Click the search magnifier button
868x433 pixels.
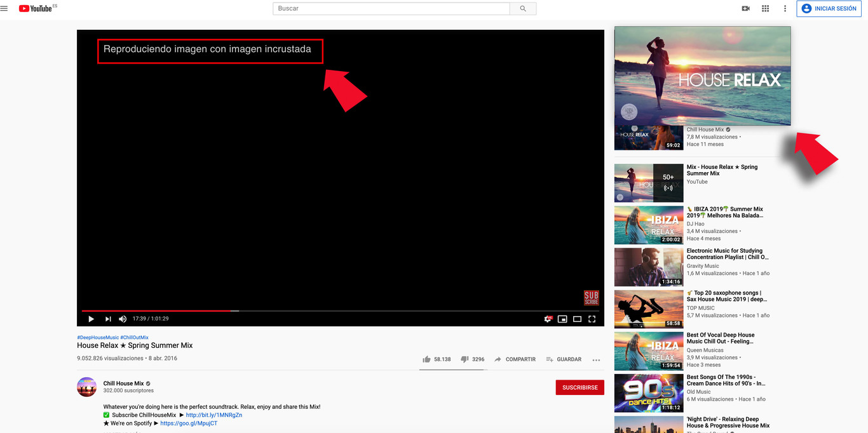coord(523,8)
